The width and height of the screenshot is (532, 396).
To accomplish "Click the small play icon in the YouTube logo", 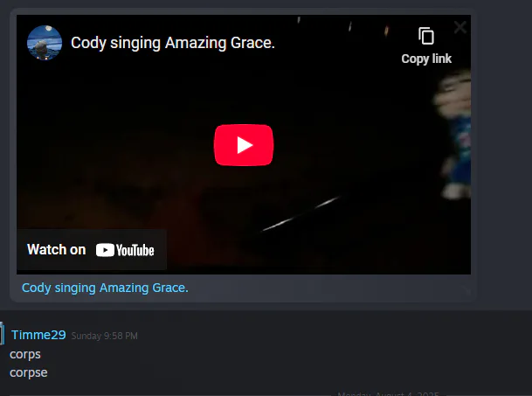I will coord(105,250).
